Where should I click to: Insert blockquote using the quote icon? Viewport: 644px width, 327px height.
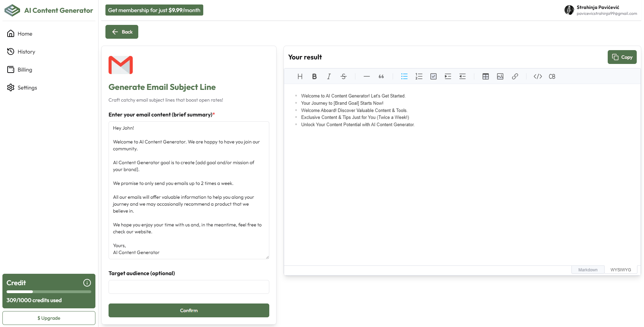(381, 76)
